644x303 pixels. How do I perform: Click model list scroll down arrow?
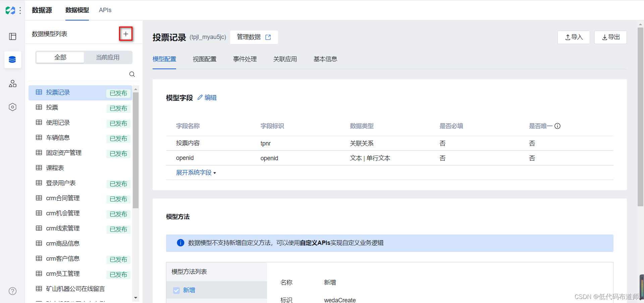[136, 298]
